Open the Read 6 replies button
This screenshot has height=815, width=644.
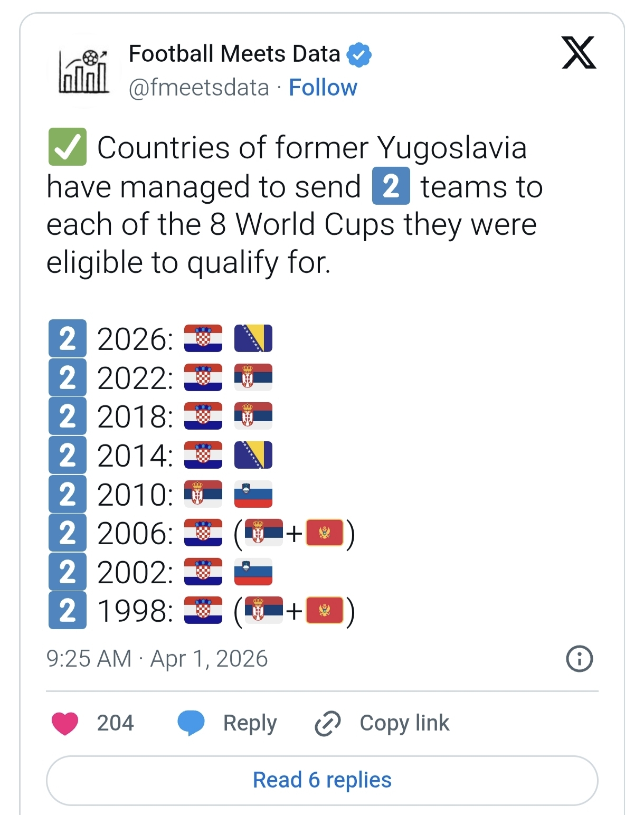pyautogui.click(x=322, y=780)
